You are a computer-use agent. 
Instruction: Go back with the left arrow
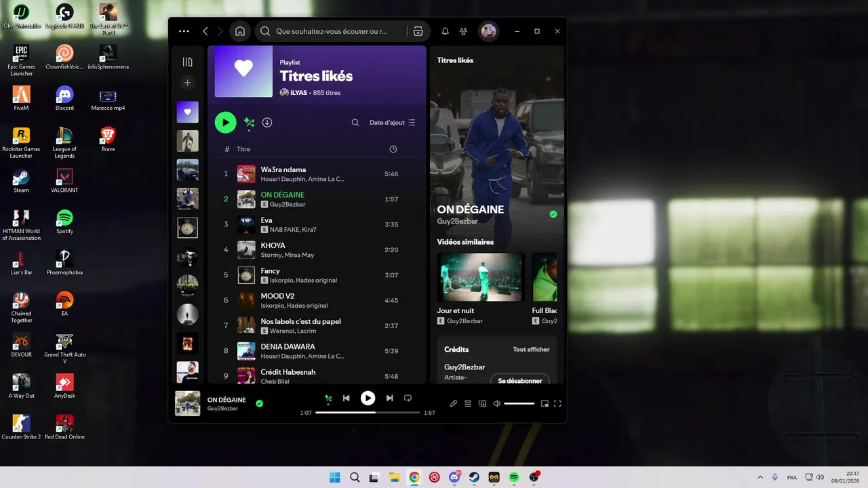tap(205, 31)
